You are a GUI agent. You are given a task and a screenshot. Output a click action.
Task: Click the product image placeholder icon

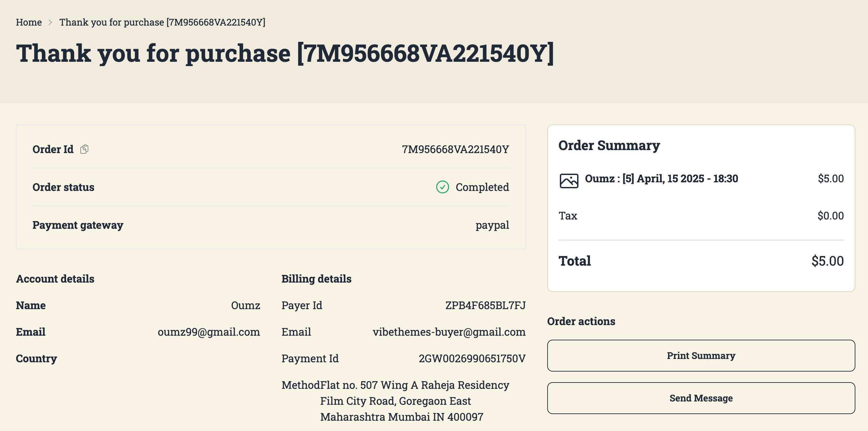coord(569,181)
